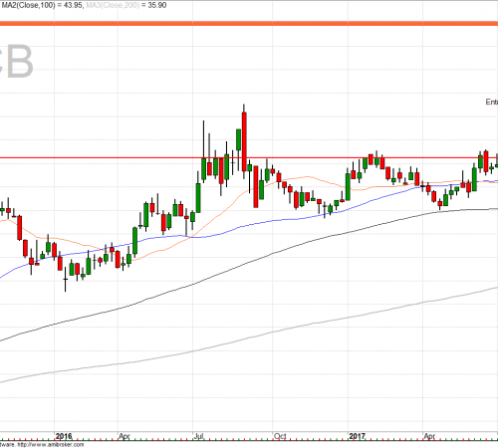Click the Jul label on the date axis
Screen dimensions: 498x448
[198, 436]
